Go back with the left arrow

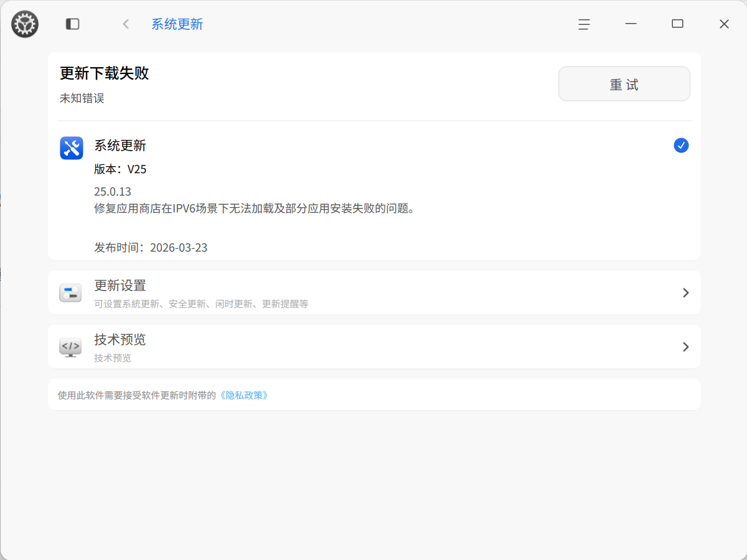pyautogui.click(x=126, y=24)
